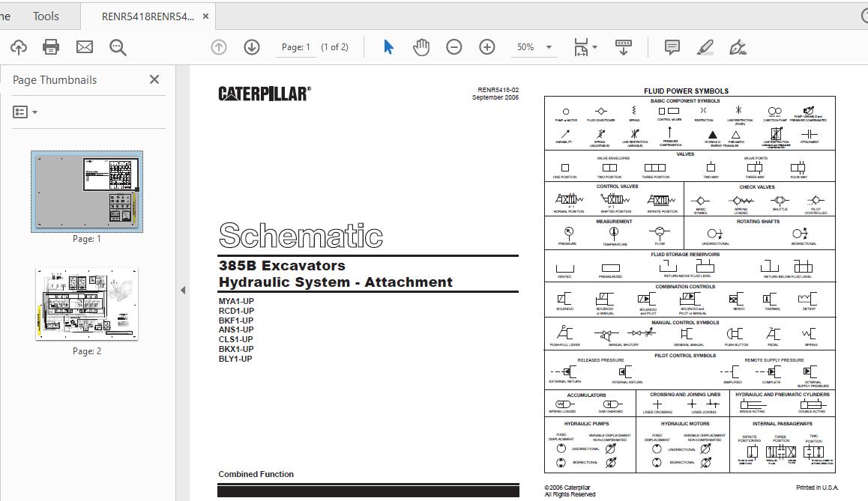The width and height of the screenshot is (868, 501).
Task: Open the sign document pen icon
Action: (x=738, y=47)
